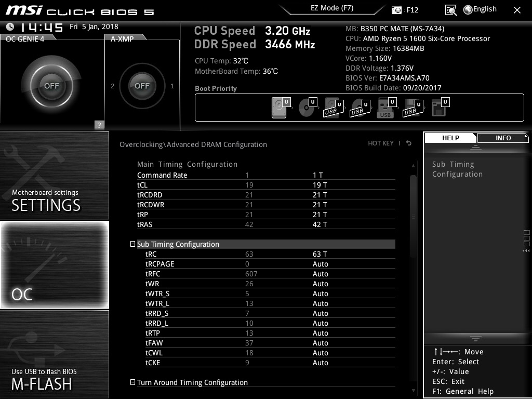Toggle the A-XMP OFF button
The image size is (532, 399).
(142, 86)
